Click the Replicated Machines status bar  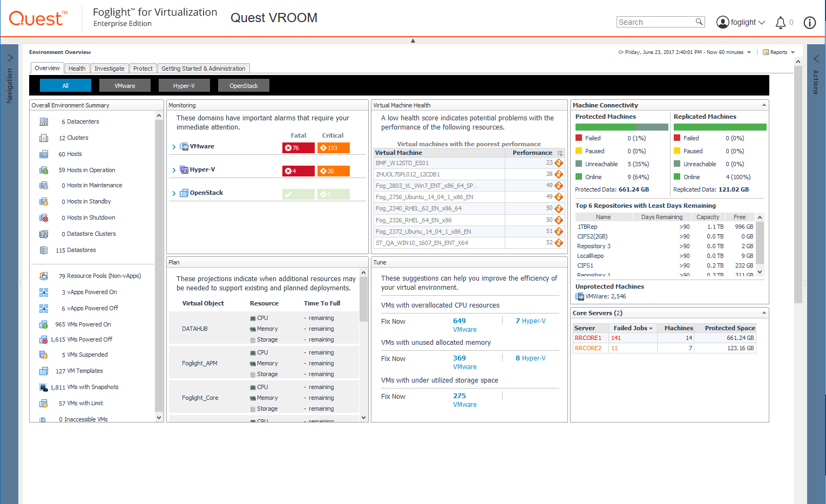tap(720, 127)
